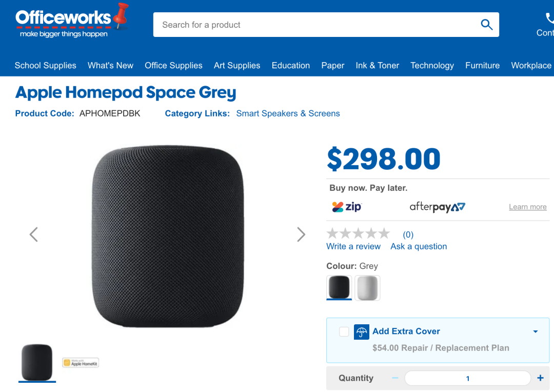Viewport: 554px width, 392px height.
Task: Decrease quantity with the minus button
Action: pyautogui.click(x=395, y=378)
